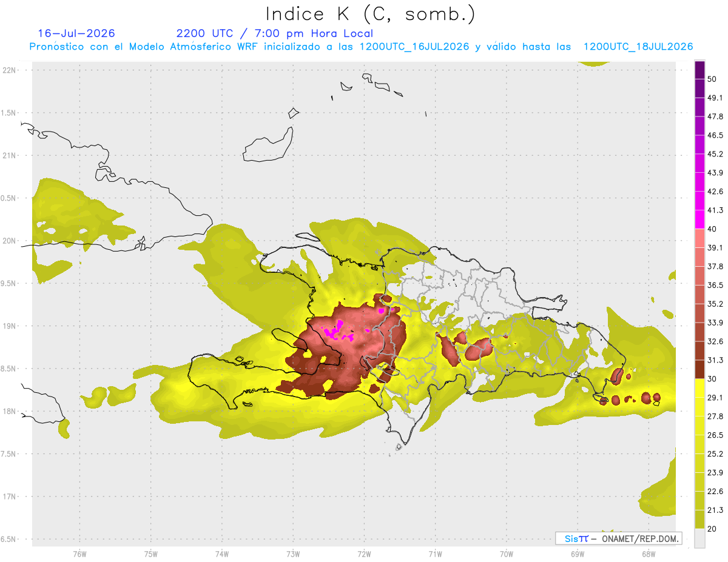Click the colorbar value '36.5'
The height and width of the screenshot is (562, 728).
coord(715,285)
